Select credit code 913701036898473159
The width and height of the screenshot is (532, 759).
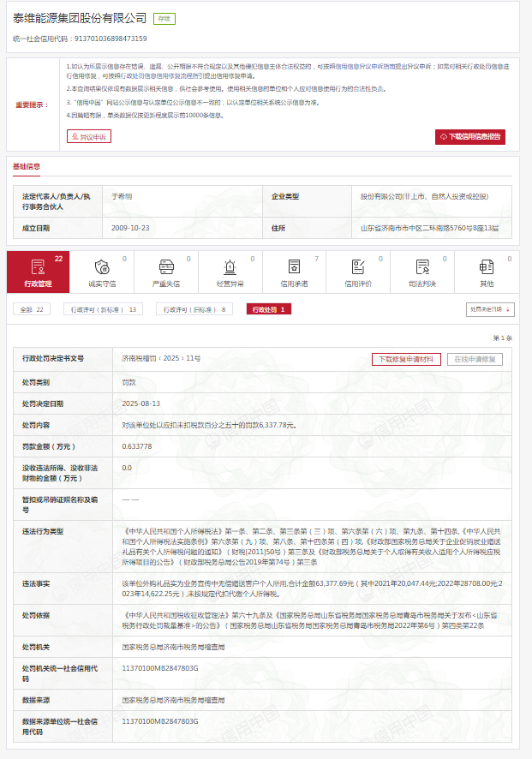(x=111, y=39)
